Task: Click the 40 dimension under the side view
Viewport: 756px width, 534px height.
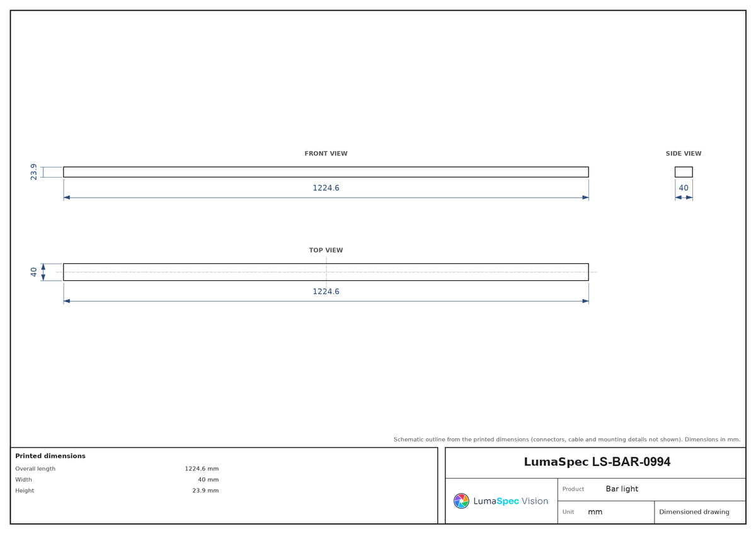Action: tap(684, 188)
